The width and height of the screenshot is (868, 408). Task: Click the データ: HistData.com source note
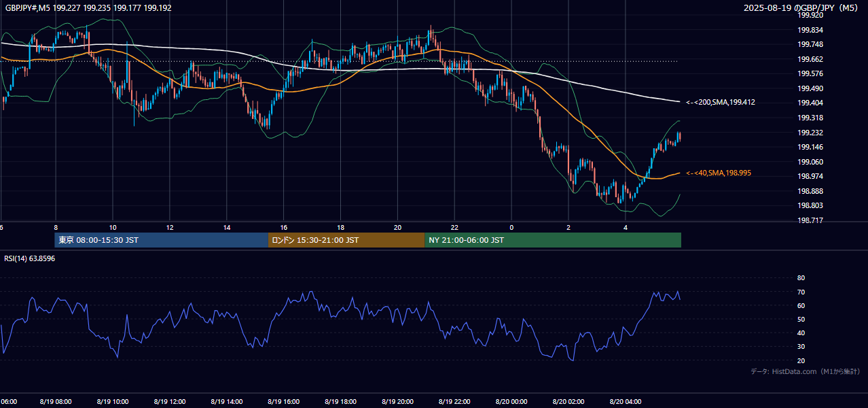[805, 371]
